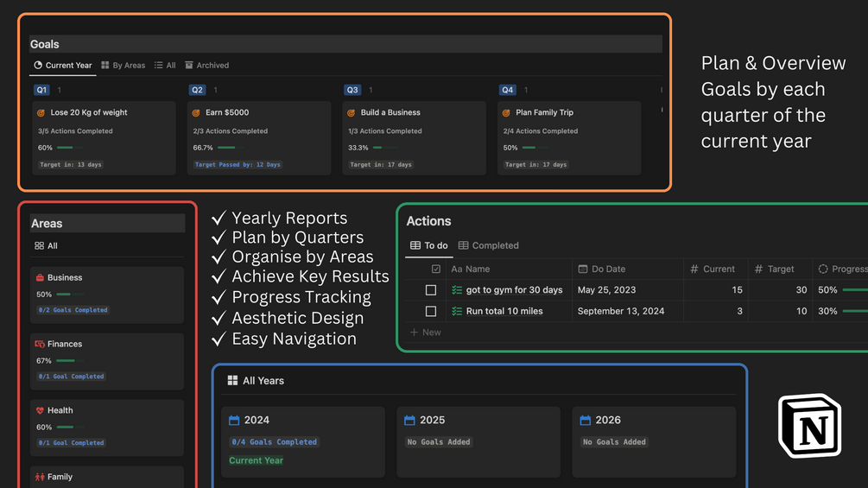Click the Current column header
The width and height of the screenshot is (868, 488).
point(713,269)
